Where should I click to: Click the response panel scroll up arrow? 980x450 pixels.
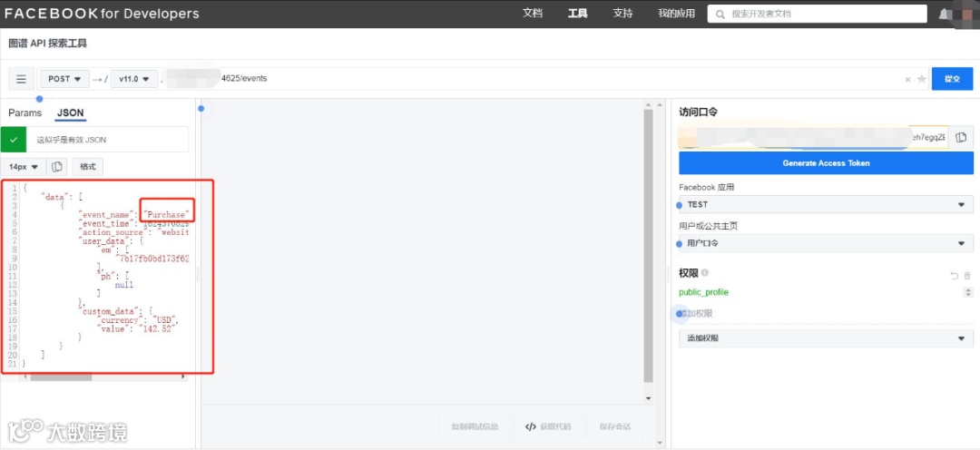648,104
